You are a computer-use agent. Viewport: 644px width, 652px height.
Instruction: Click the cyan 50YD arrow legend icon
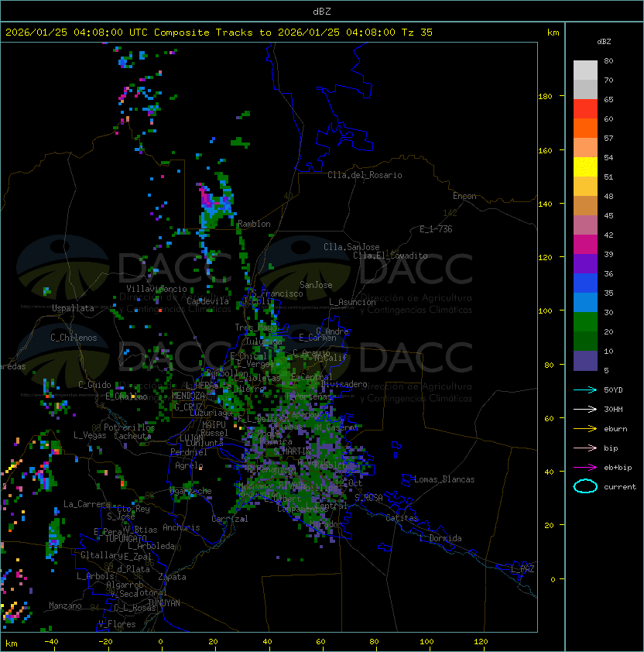(585, 390)
